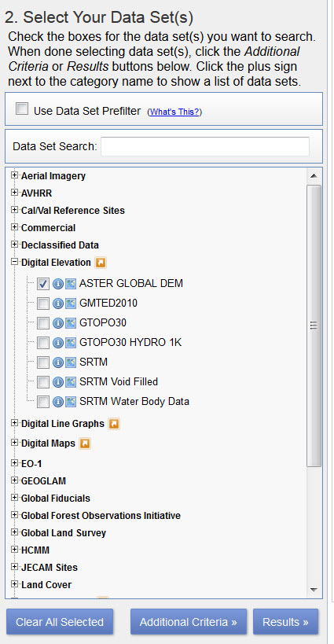Expand the Digital Maps category
The image size is (334, 644).
[x=15, y=443]
